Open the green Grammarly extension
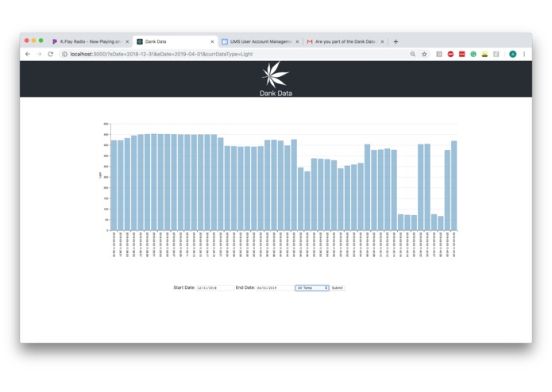 (473, 54)
